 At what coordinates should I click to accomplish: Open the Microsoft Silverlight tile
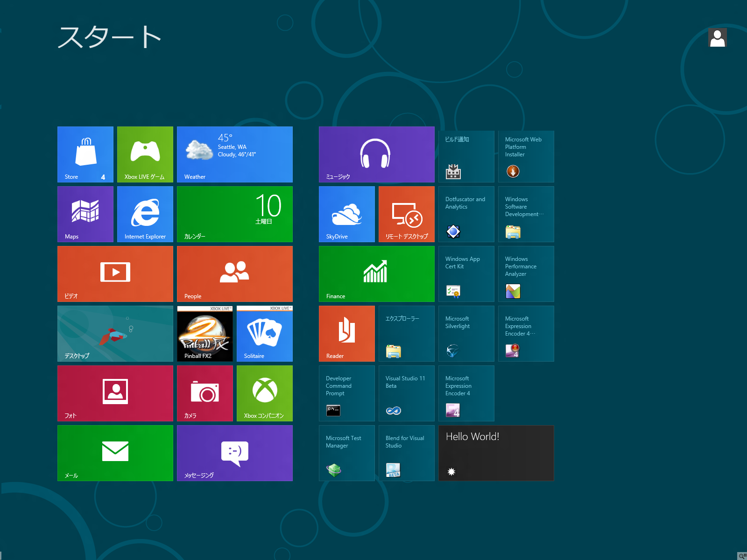click(x=466, y=334)
